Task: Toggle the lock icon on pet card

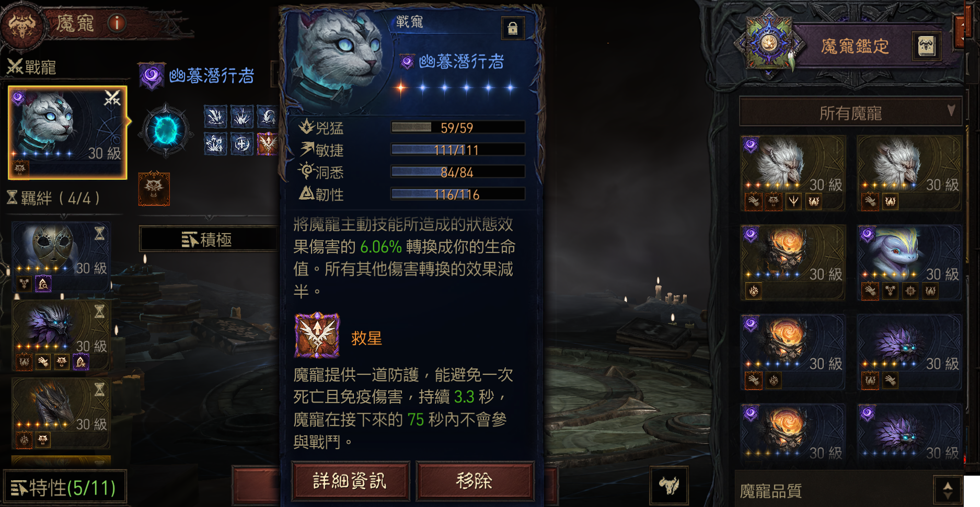Action: coord(512,28)
